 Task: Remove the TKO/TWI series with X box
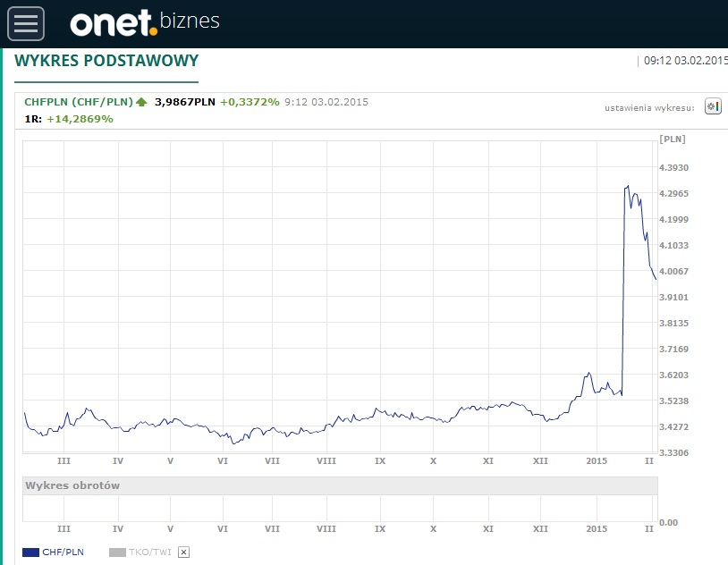[x=183, y=552]
